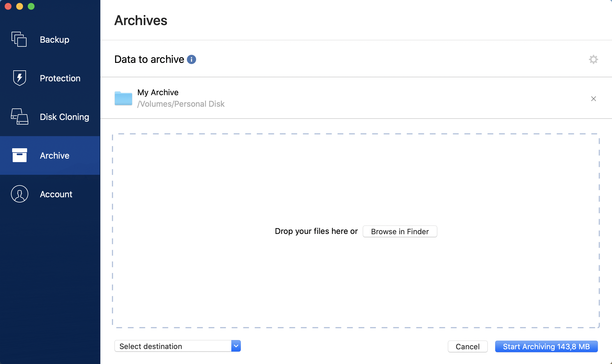Remove My Archive from the archive list
612x364 pixels.
pyautogui.click(x=593, y=98)
